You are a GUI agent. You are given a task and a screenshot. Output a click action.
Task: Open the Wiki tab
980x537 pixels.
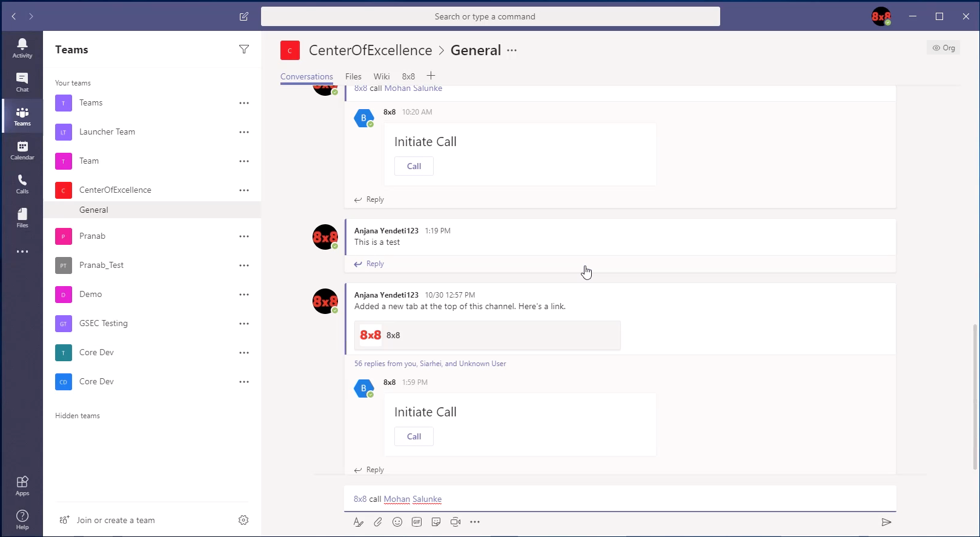click(x=382, y=76)
